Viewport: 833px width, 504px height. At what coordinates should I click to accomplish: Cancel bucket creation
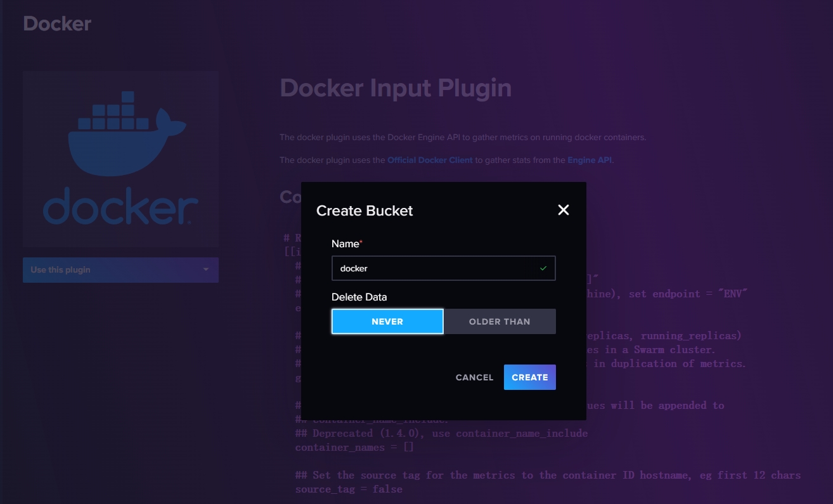click(x=474, y=377)
